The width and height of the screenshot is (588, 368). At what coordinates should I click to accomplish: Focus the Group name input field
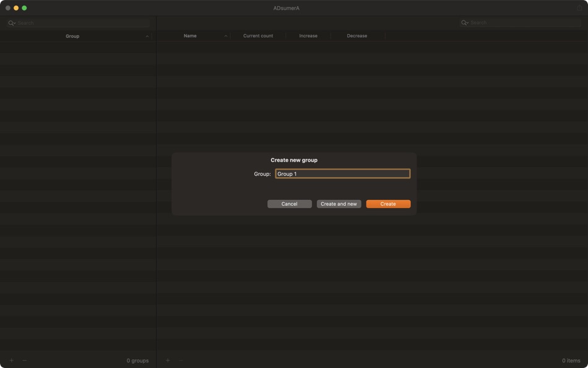tap(343, 174)
